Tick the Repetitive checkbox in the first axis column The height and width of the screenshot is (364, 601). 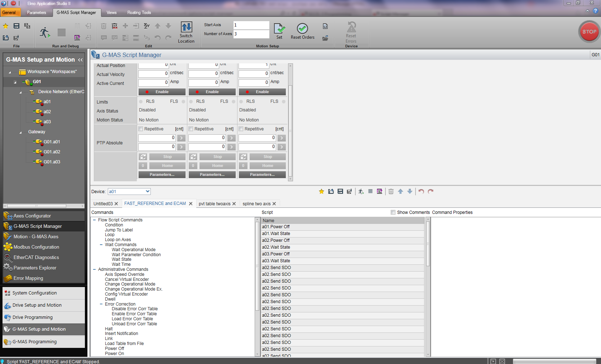(141, 129)
